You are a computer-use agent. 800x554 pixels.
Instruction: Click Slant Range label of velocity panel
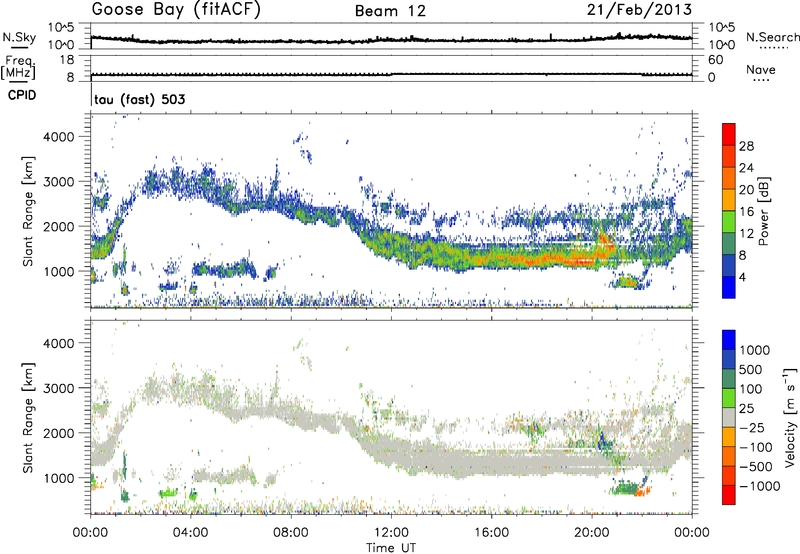click(28, 418)
